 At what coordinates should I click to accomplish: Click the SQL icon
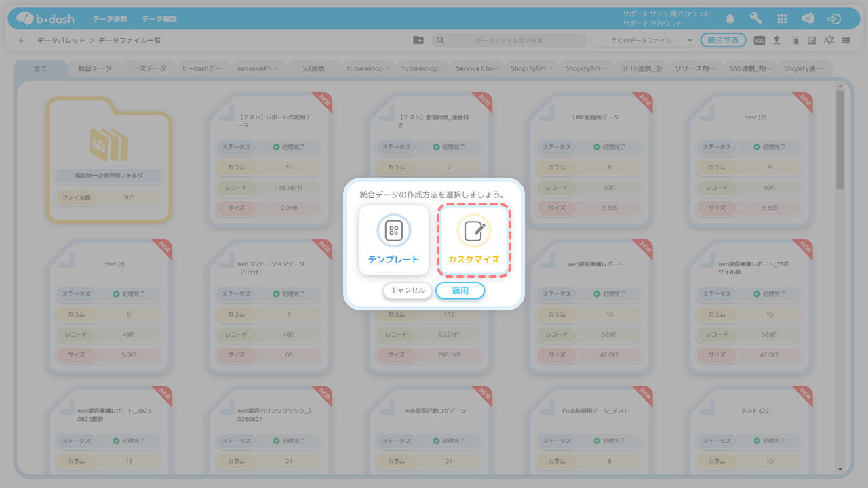[x=759, y=41]
